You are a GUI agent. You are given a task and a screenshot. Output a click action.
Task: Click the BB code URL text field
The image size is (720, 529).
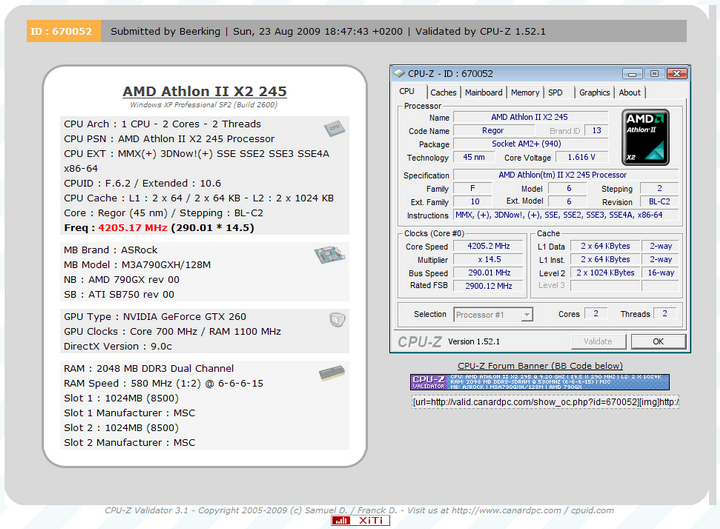point(545,402)
